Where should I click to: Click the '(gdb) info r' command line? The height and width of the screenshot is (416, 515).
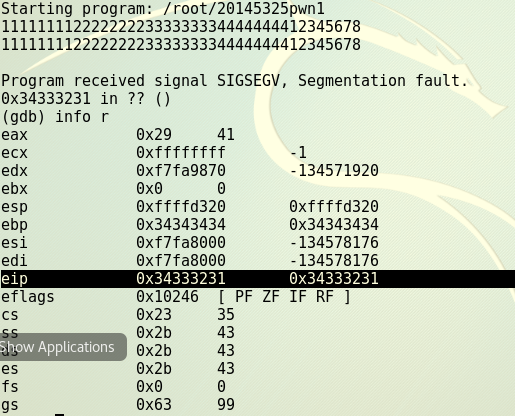click(x=55, y=117)
